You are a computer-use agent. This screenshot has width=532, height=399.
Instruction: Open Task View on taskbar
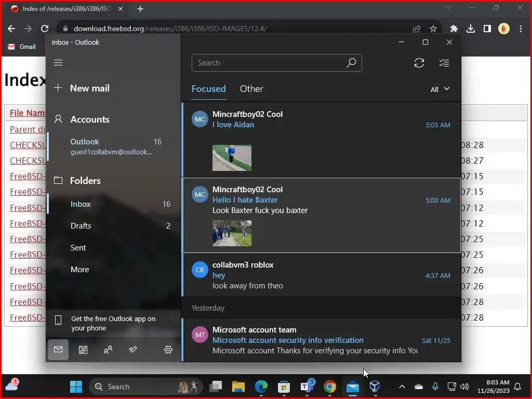point(216,387)
